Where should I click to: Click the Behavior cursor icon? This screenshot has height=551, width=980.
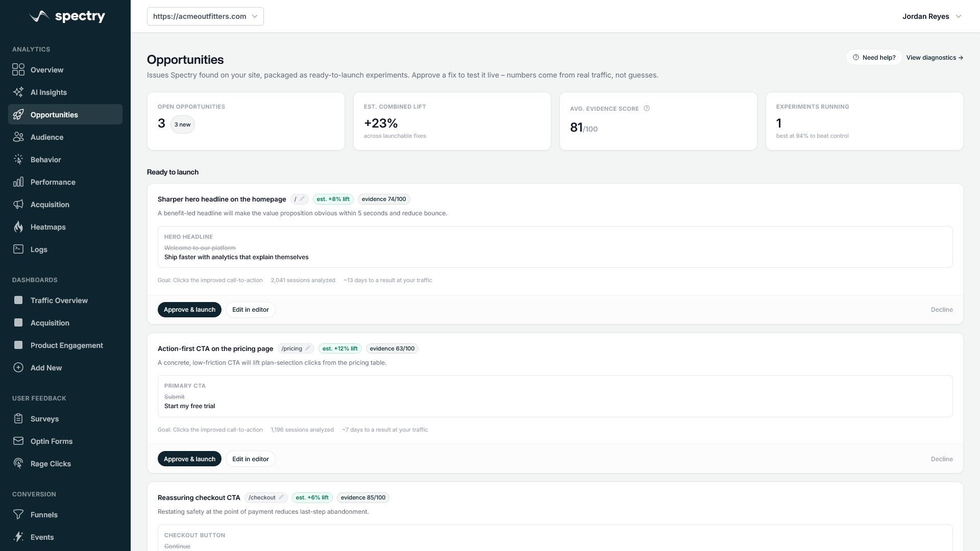pos(18,160)
